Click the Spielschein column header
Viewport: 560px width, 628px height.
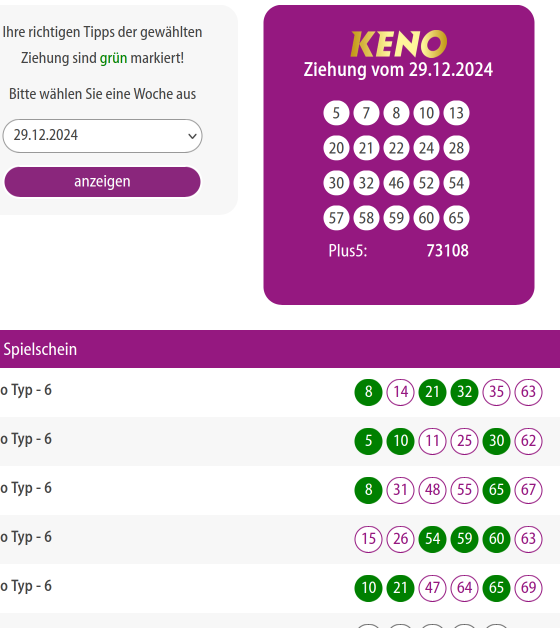coord(40,349)
